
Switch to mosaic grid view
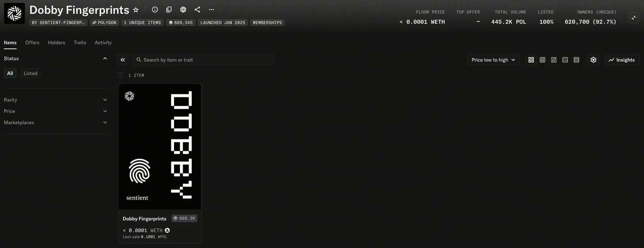click(554, 60)
